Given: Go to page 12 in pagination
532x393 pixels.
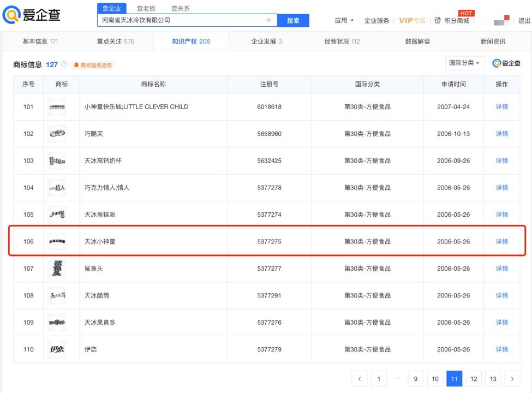Looking at the screenshot, I should click(x=473, y=378).
